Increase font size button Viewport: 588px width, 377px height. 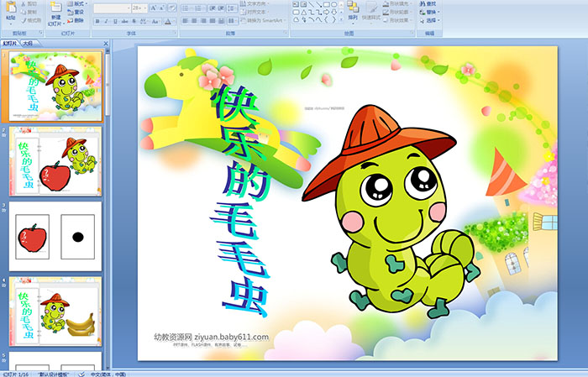click(x=154, y=8)
